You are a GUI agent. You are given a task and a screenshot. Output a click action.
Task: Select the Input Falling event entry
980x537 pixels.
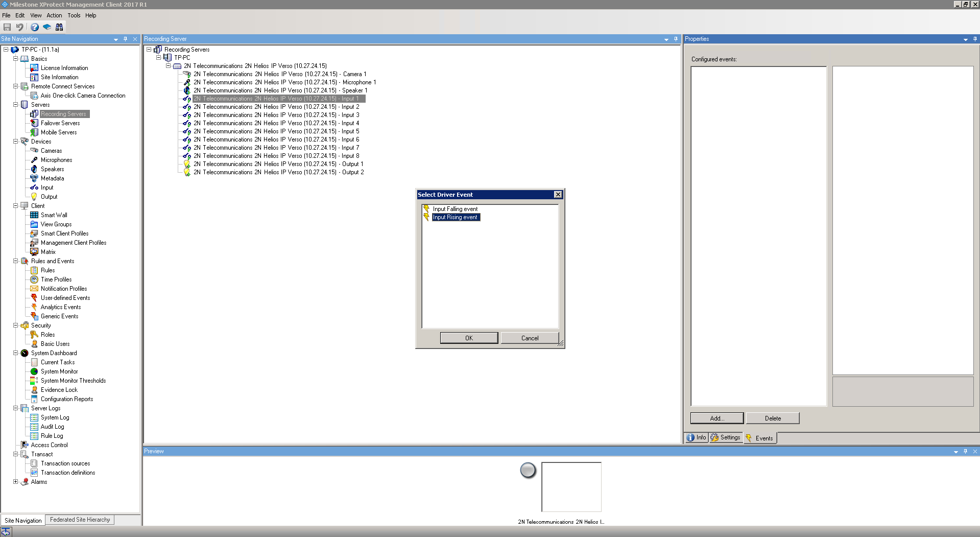pos(455,209)
